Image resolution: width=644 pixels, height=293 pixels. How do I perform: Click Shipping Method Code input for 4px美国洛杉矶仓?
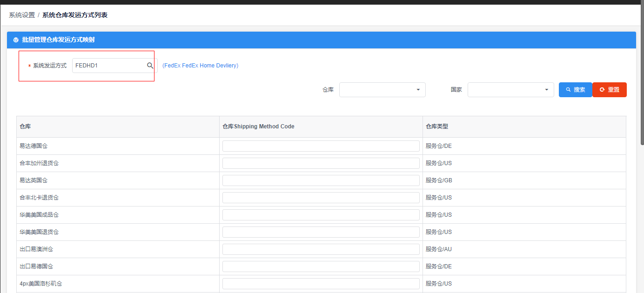pos(321,284)
